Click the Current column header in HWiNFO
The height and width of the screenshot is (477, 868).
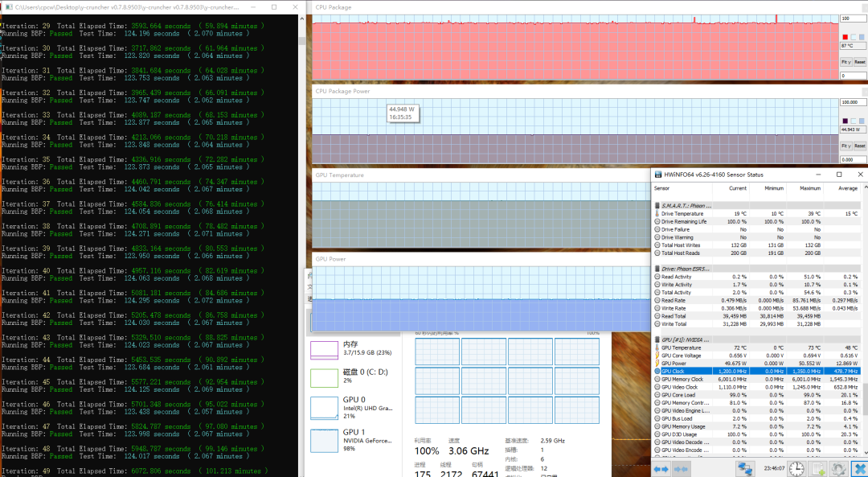tap(730, 188)
